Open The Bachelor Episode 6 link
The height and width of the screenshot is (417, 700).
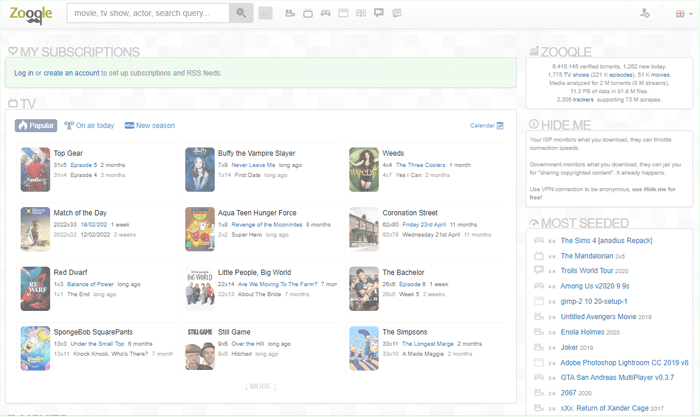pos(412,284)
